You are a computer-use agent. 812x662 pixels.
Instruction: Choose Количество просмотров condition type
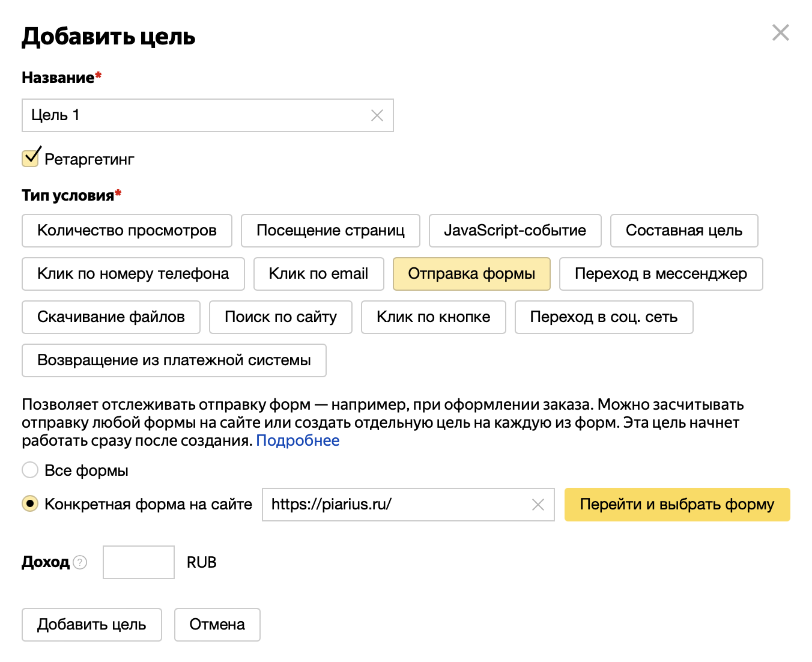pyautogui.click(x=127, y=231)
